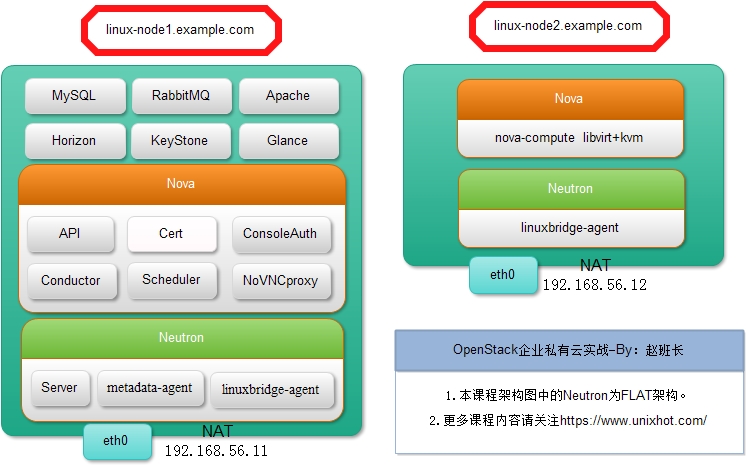Click the linux-node1.example.com hostname label

(181, 30)
